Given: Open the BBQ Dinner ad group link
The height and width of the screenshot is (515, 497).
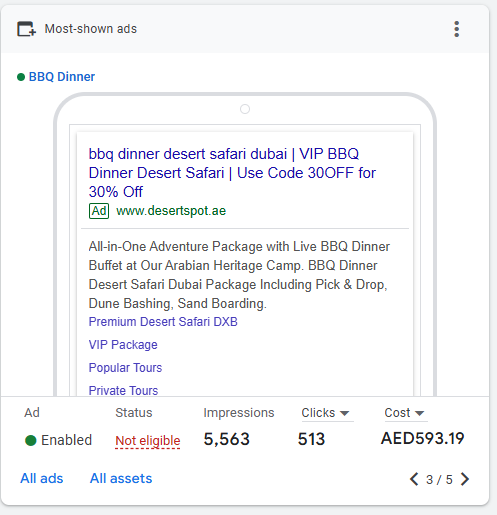Looking at the screenshot, I should (x=62, y=77).
